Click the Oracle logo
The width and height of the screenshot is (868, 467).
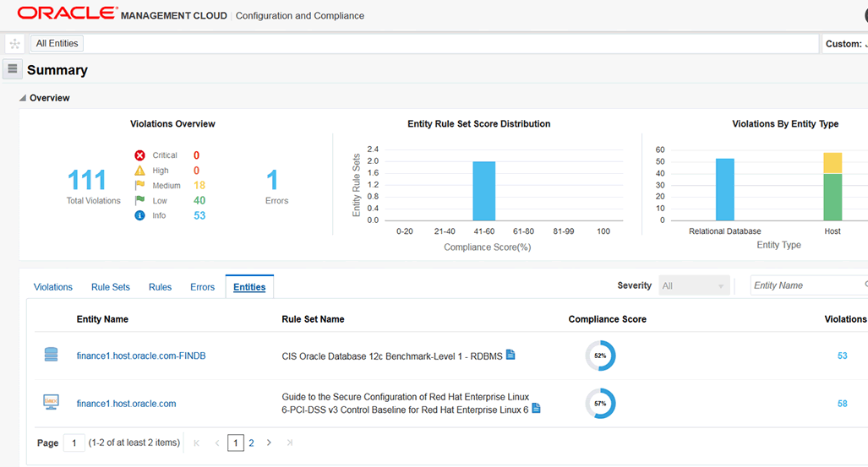pyautogui.click(x=67, y=14)
